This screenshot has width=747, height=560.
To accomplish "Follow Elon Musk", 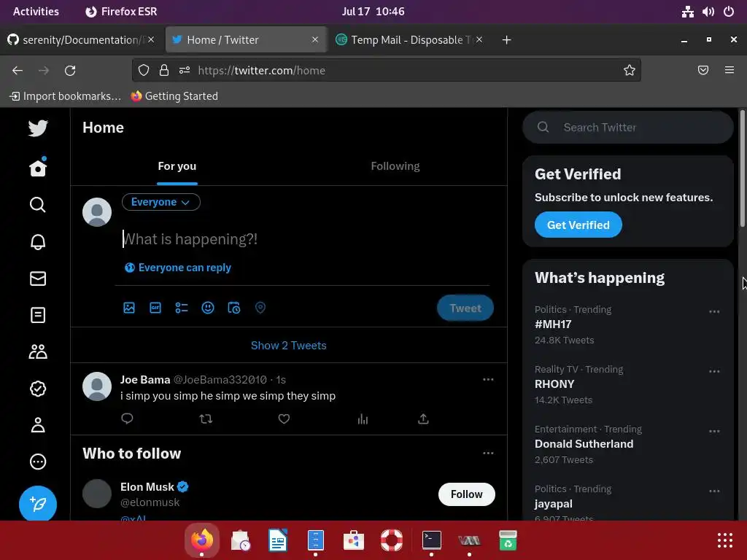I will (466, 494).
